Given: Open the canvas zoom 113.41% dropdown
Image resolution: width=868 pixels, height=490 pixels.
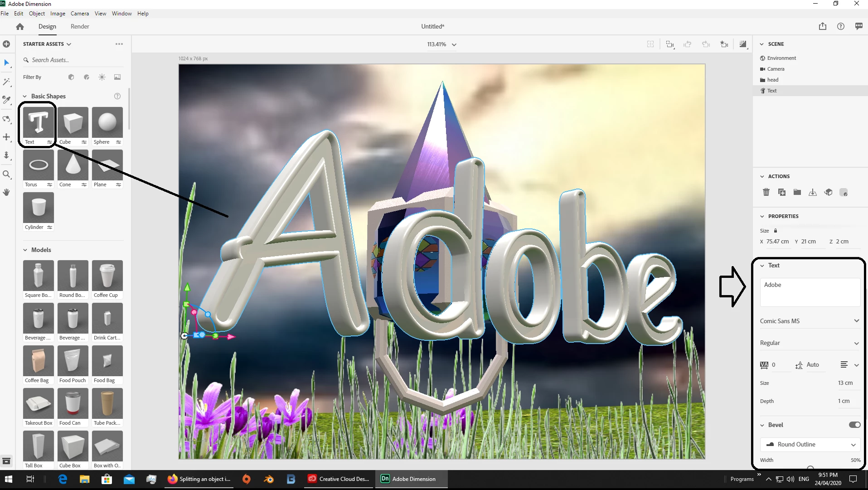Looking at the screenshot, I should [441, 44].
